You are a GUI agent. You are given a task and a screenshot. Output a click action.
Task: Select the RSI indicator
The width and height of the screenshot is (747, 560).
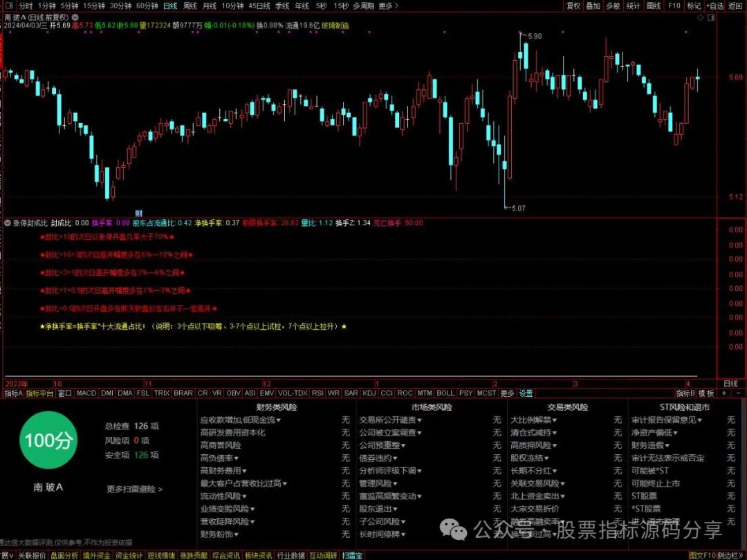317,393
